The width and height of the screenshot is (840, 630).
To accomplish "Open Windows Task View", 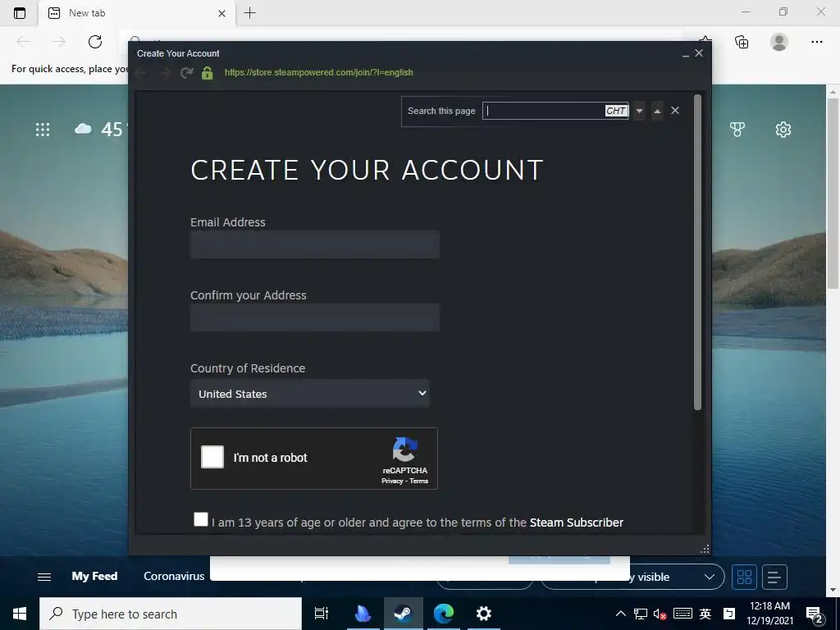I will (322, 614).
